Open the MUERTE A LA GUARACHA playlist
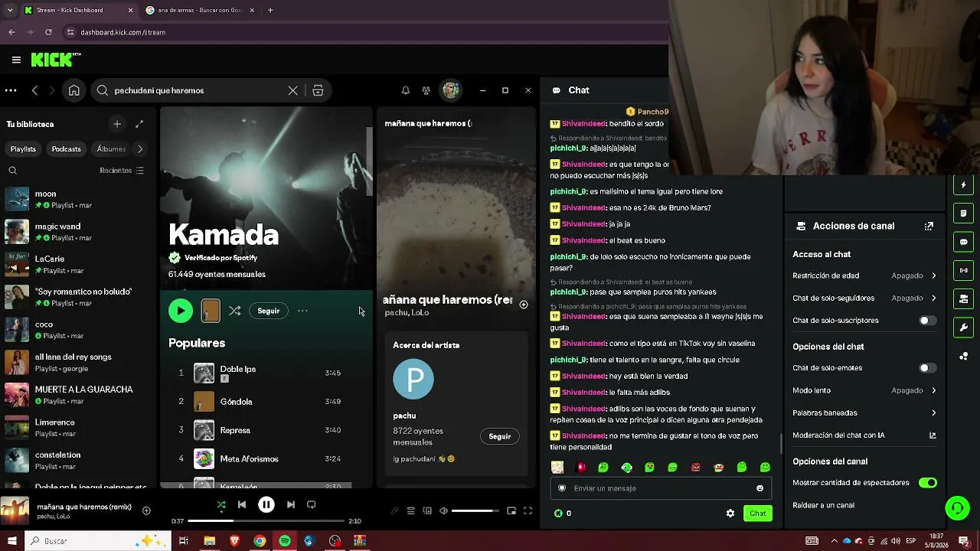The width and height of the screenshot is (980, 551). click(x=77, y=395)
